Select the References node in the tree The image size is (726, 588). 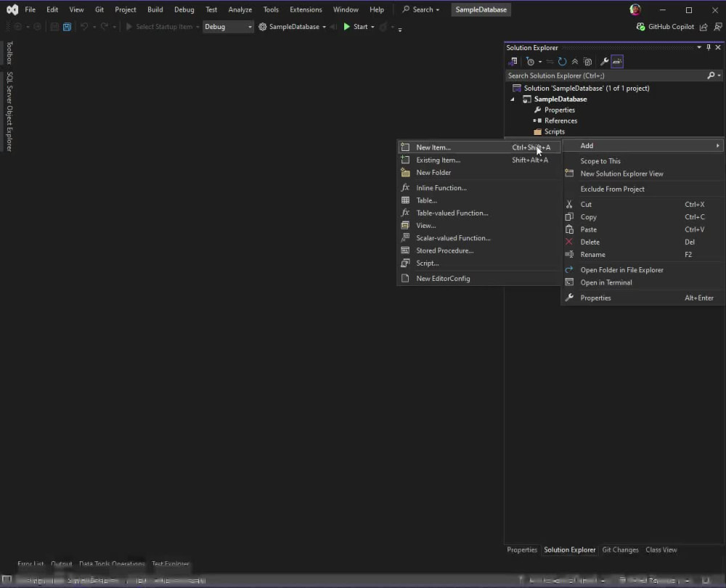[560, 121]
